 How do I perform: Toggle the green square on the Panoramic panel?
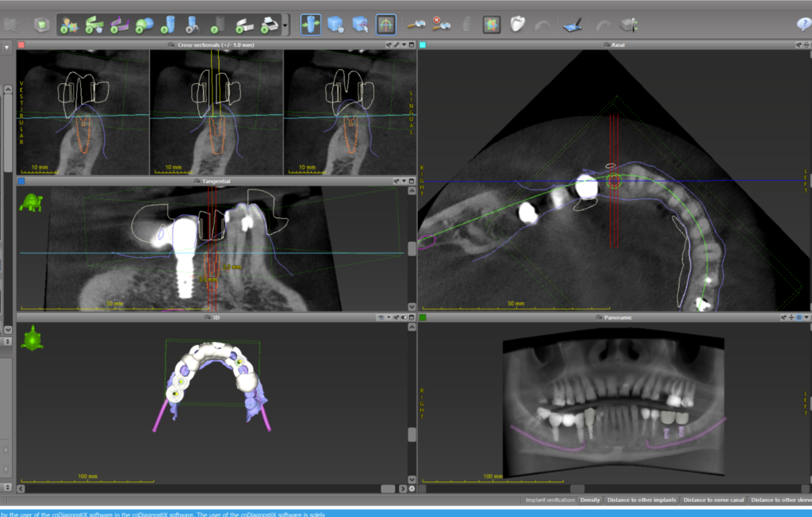(423, 317)
